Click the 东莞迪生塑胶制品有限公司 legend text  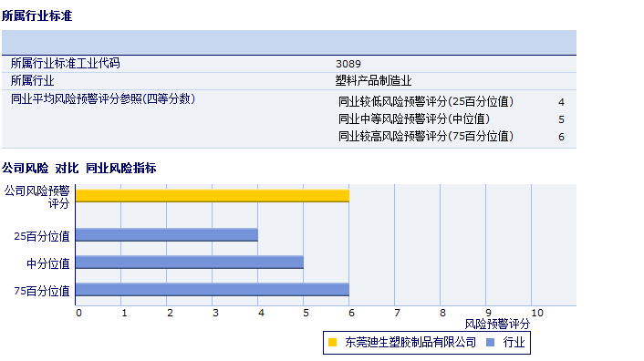(x=410, y=342)
